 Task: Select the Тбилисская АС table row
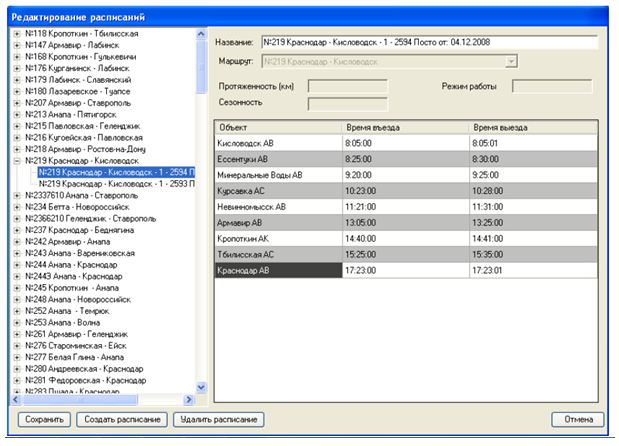[406, 255]
